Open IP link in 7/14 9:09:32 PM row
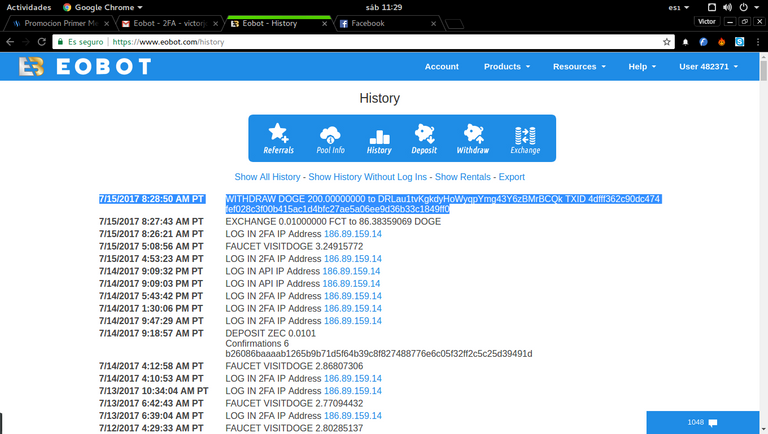The width and height of the screenshot is (768, 434). [351, 271]
